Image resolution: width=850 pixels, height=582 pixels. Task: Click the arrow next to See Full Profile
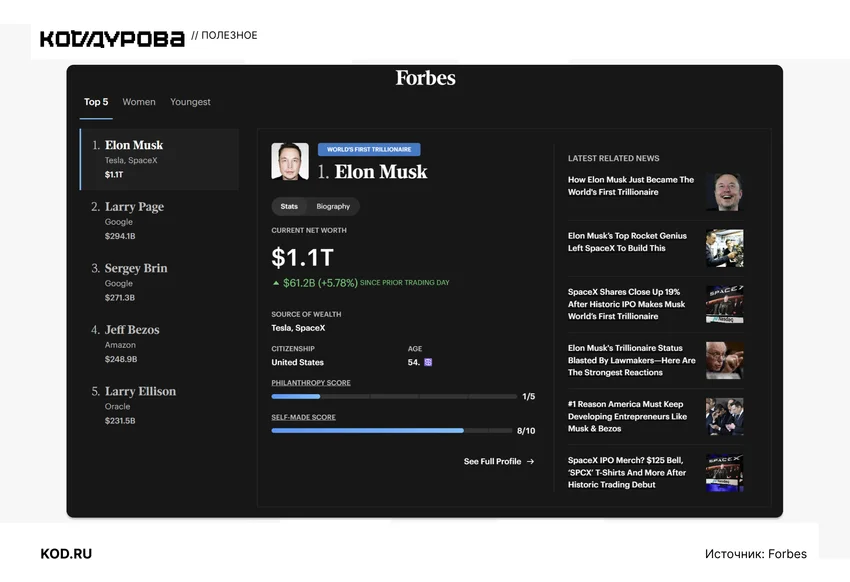tap(530, 462)
